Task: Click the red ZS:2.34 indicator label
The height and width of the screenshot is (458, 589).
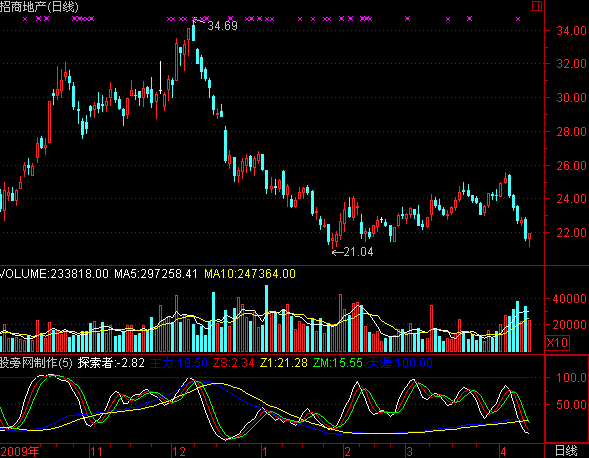Action: (233, 363)
